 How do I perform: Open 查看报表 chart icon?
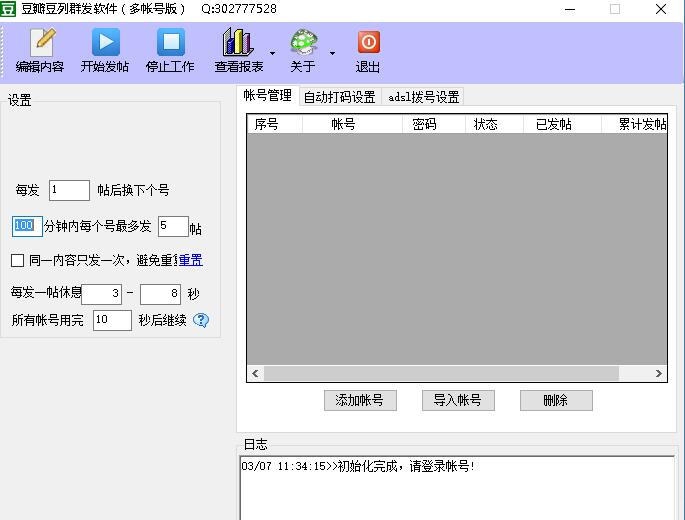[238, 43]
